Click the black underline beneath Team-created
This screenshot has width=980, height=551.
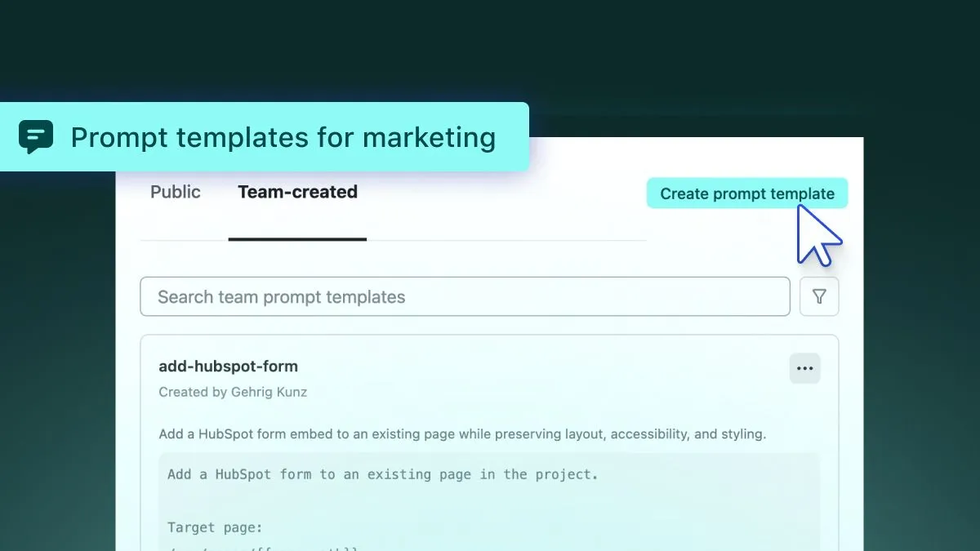(x=297, y=239)
